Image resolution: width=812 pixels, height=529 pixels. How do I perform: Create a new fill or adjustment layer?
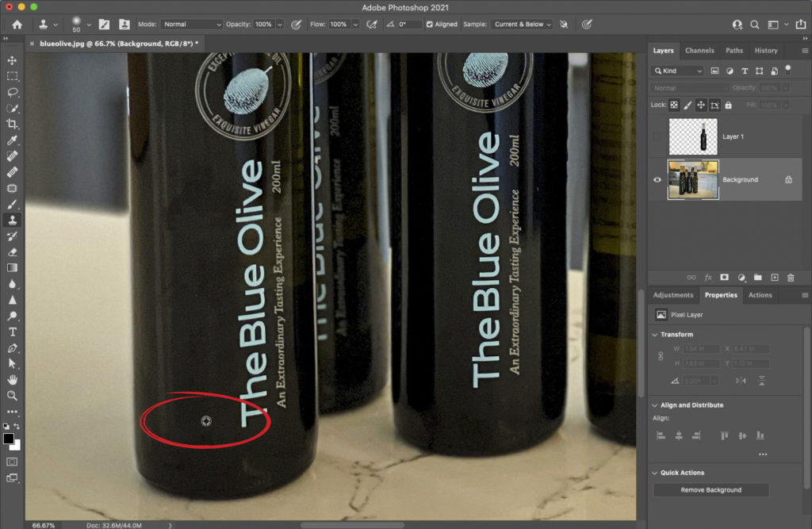[x=741, y=278]
